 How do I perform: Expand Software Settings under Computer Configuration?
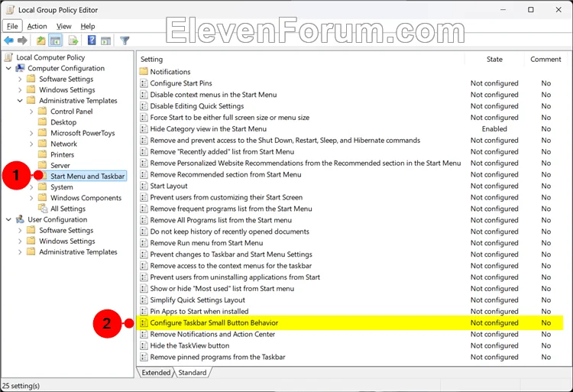20,79
